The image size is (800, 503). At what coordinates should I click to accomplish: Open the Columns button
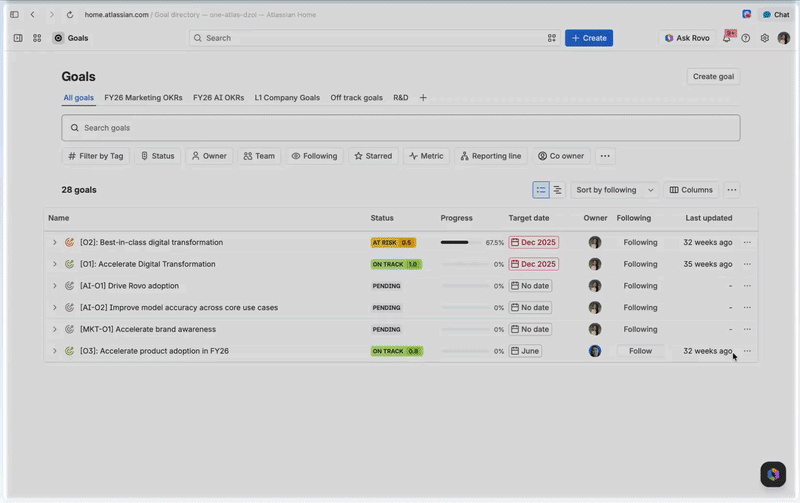point(691,190)
